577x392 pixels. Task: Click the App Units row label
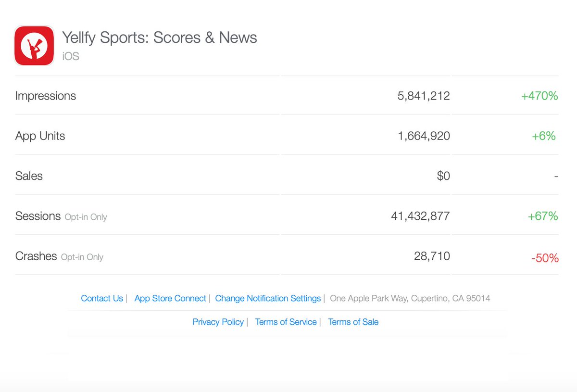click(40, 136)
